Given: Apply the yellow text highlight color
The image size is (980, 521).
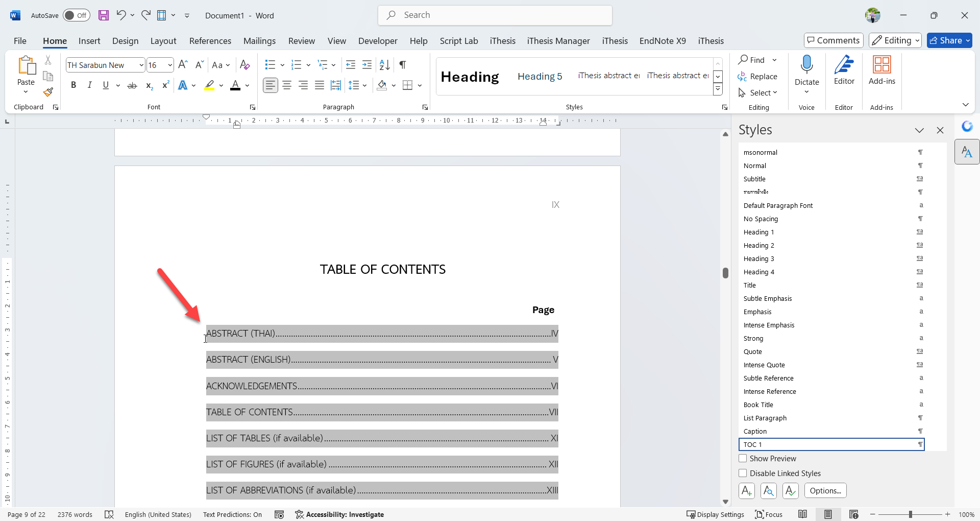Looking at the screenshot, I should tap(209, 85).
